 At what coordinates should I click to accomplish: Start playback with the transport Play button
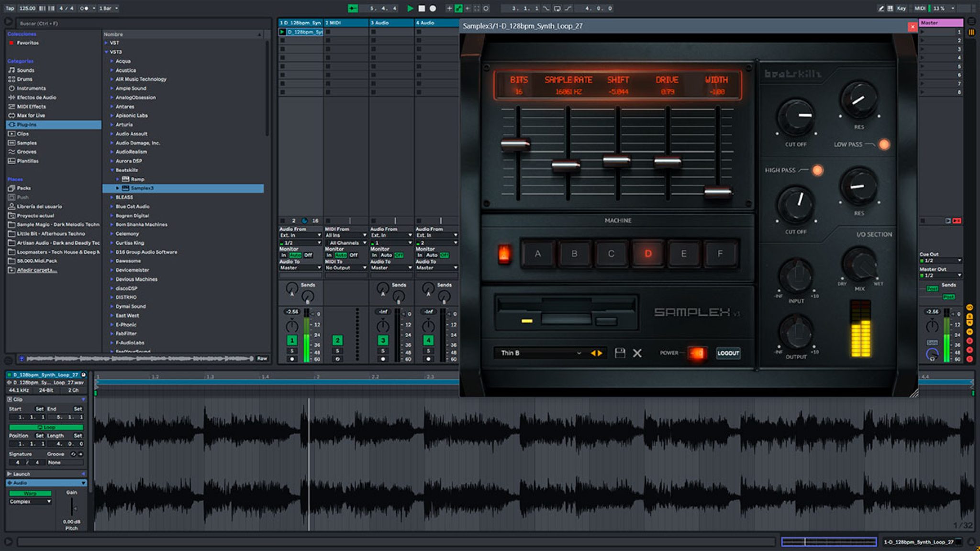(x=410, y=8)
